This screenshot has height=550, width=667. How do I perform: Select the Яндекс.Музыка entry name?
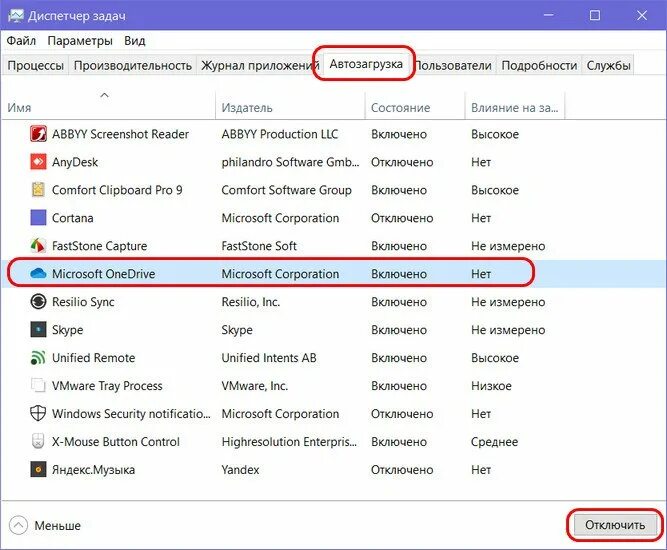click(93, 470)
